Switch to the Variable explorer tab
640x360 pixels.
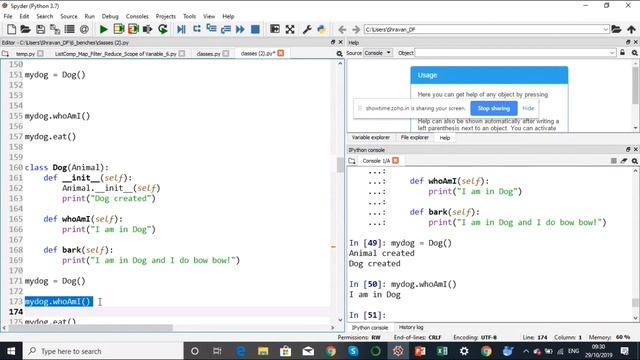coord(371,138)
